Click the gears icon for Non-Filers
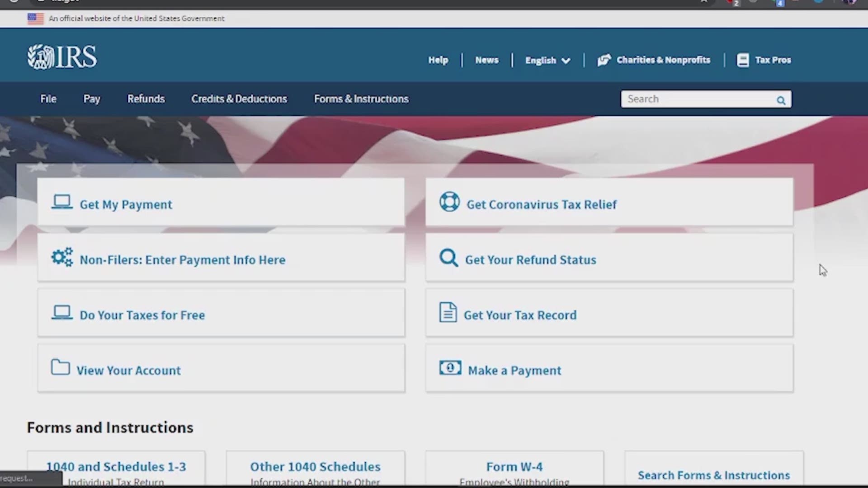Viewport: 868px width, 488px height. pos(62,257)
